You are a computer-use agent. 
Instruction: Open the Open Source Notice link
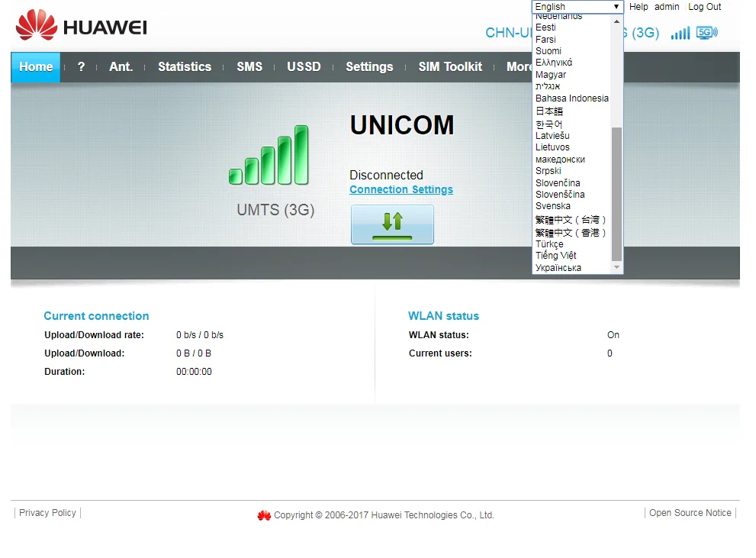[690, 513]
